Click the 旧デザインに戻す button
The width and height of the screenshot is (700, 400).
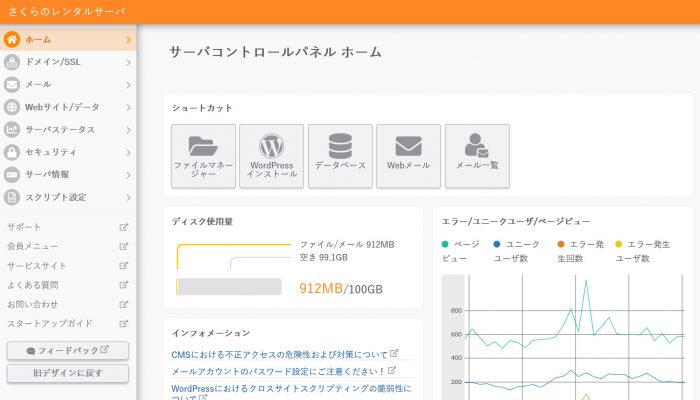coord(68,373)
